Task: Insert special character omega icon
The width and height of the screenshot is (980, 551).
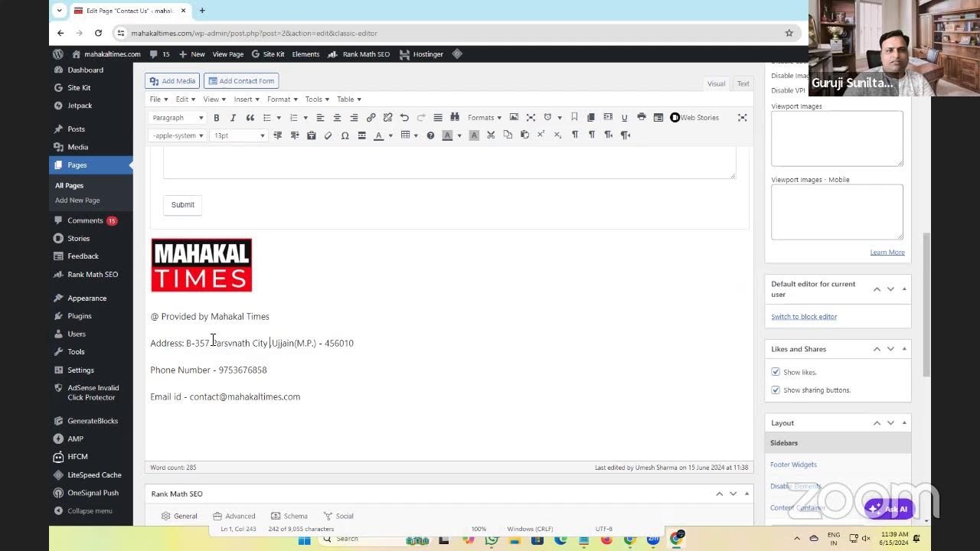Action: coord(345,135)
